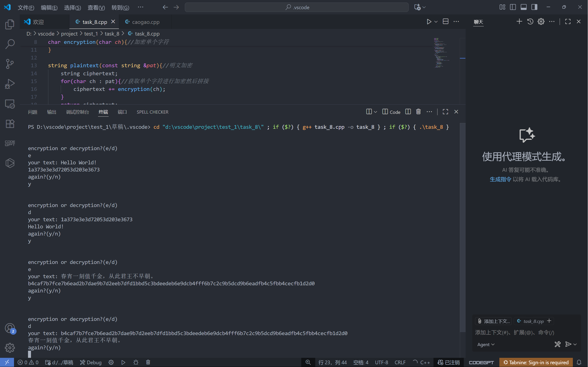Open Search view in activity bar
Screen dimensions: 588x367
[x=10, y=44]
